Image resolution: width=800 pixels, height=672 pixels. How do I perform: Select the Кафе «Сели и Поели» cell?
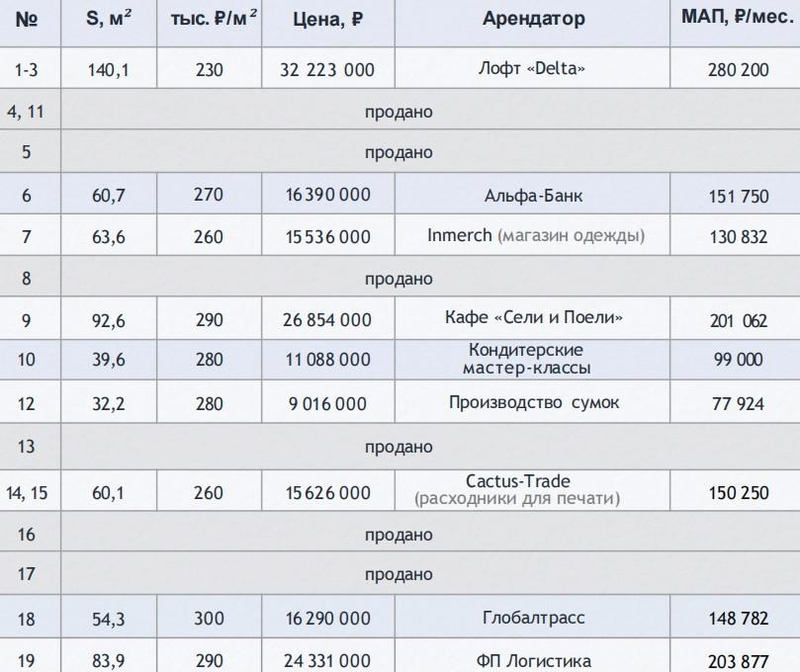pos(534,318)
